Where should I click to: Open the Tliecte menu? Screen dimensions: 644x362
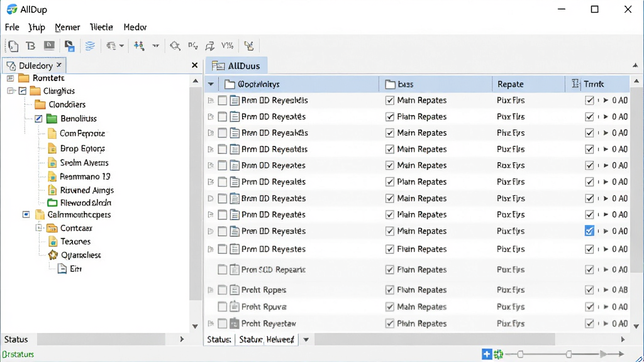[101, 27]
